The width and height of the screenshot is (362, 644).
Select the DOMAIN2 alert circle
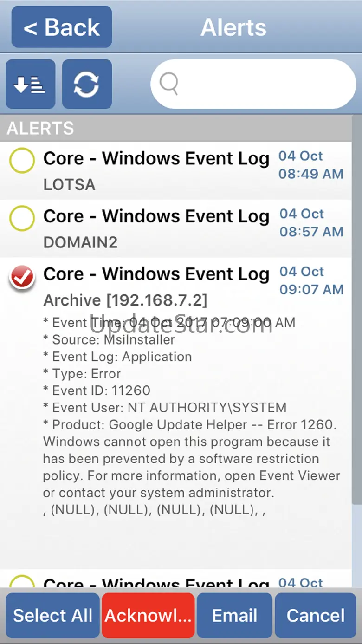pos(22,219)
